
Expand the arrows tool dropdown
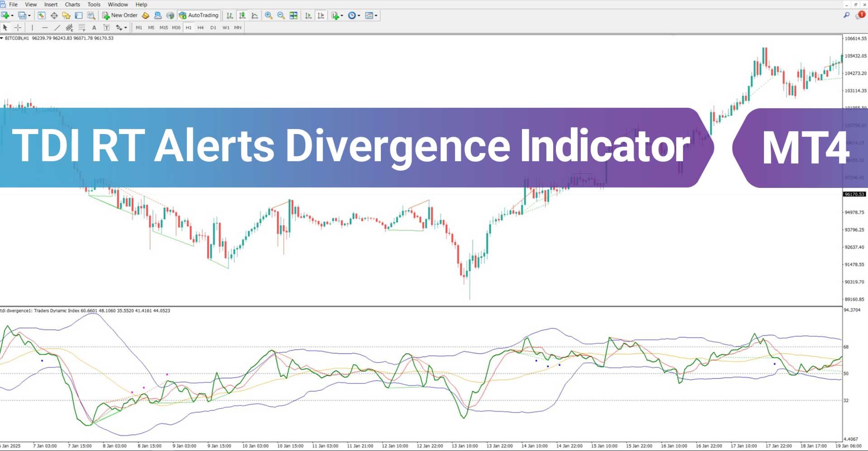pyautogui.click(x=126, y=28)
